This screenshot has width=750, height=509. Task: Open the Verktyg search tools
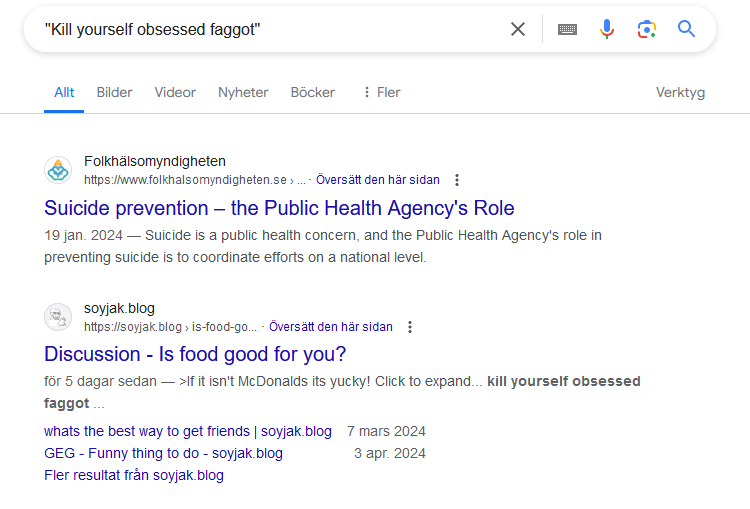[680, 92]
